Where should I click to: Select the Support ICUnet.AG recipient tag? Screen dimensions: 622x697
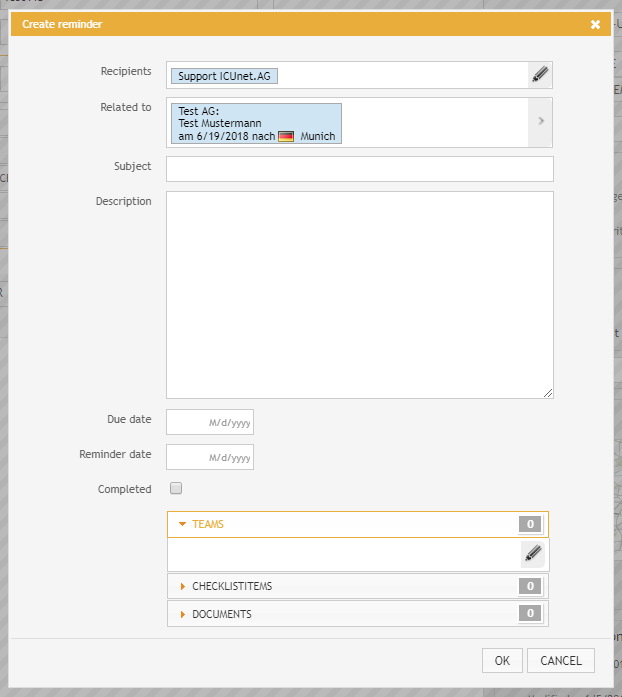pos(224,75)
